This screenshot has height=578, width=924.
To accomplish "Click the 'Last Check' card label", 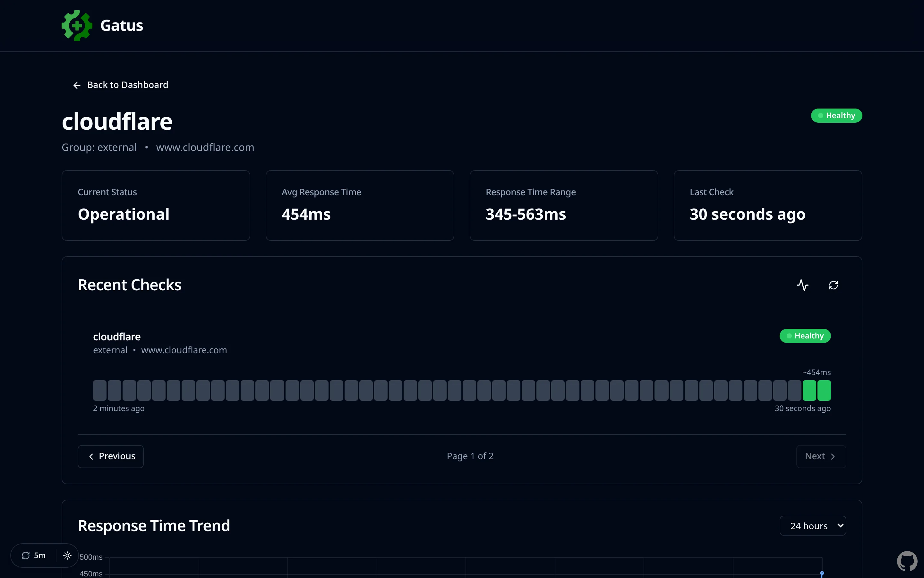I will pyautogui.click(x=712, y=192).
